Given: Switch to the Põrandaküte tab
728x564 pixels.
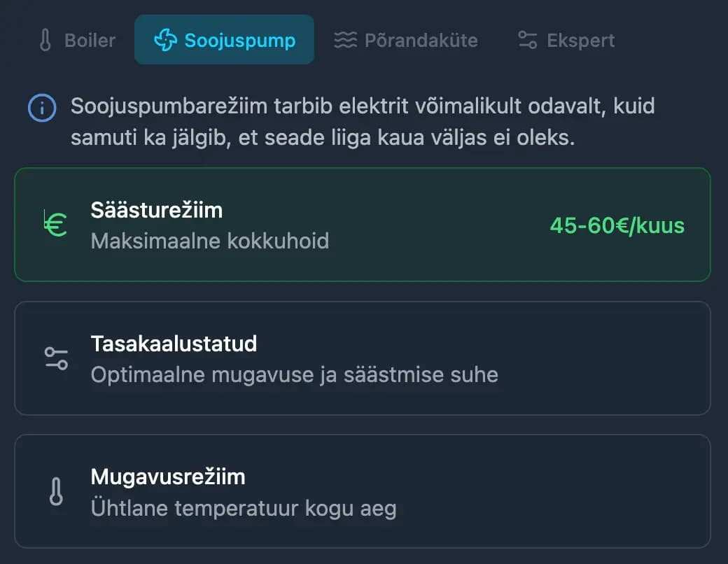Looking at the screenshot, I should point(406,40).
